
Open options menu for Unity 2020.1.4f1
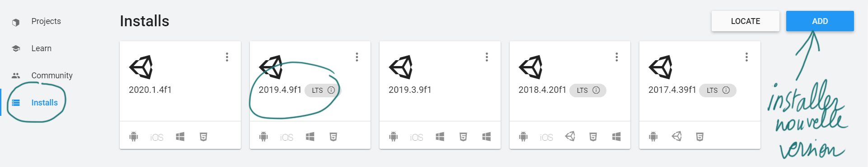tap(227, 57)
